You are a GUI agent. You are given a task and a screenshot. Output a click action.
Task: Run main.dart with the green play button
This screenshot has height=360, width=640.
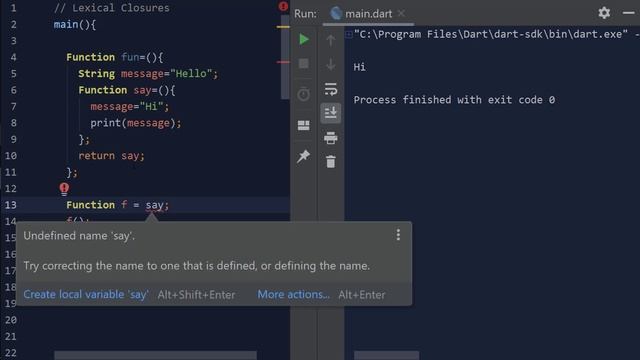click(304, 39)
